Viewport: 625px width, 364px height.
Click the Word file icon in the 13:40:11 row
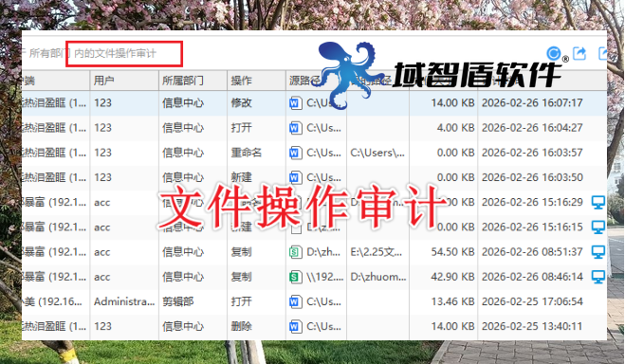295,327
